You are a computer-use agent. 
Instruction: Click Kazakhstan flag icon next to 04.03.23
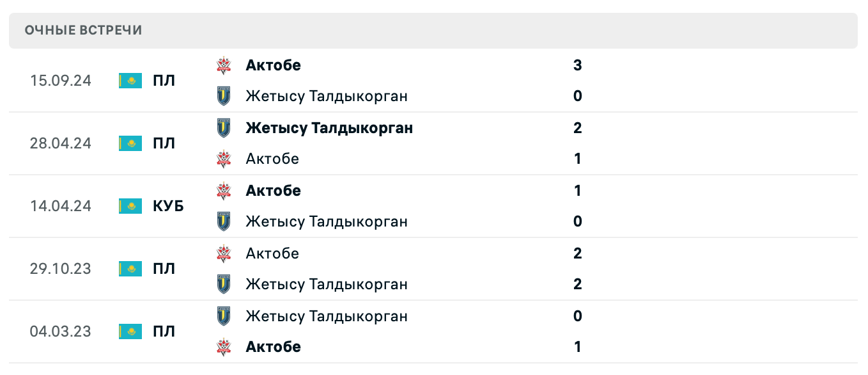pos(130,331)
